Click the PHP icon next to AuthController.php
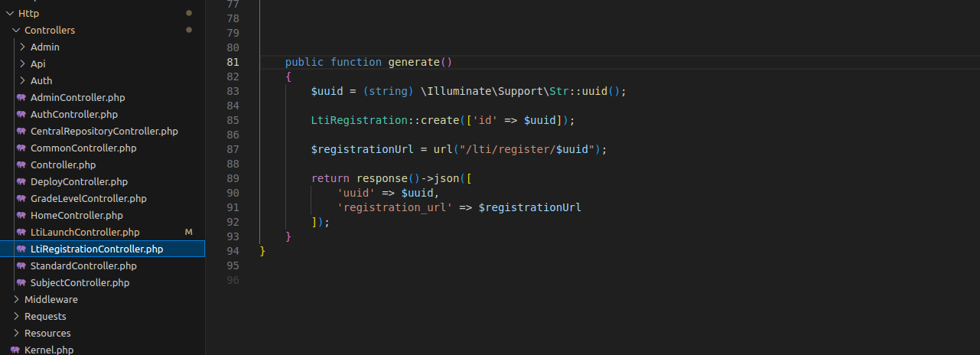This screenshot has width=980, height=355. (21, 115)
